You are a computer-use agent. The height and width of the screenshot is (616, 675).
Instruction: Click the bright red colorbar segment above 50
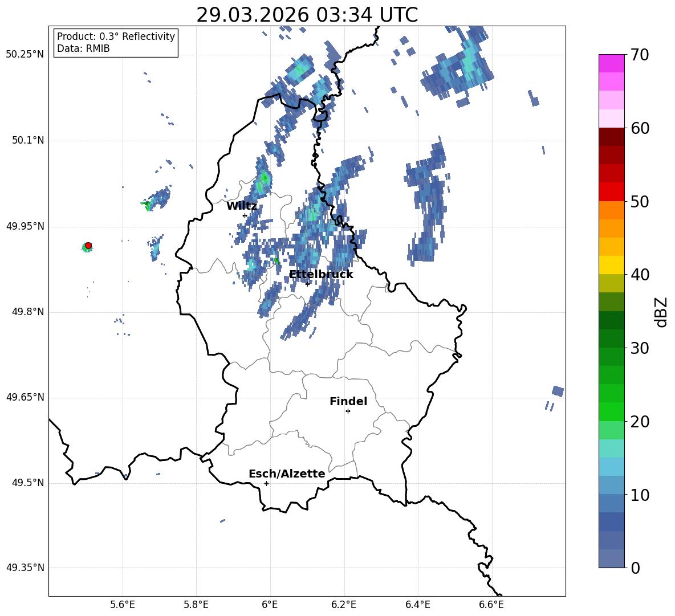pos(611,192)
